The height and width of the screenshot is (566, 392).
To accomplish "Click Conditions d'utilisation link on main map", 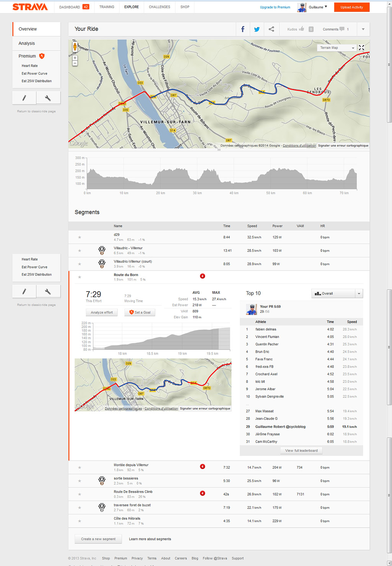I will pos(299,146).
